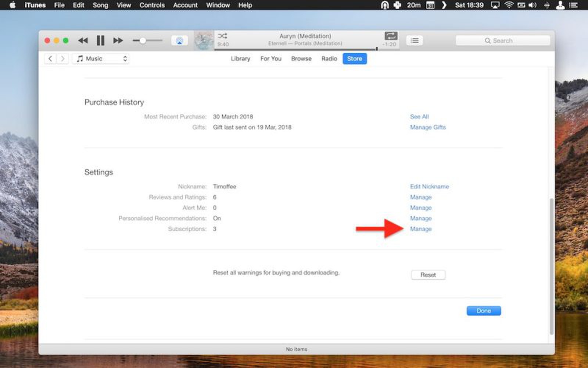Viewport: 588px width, 368px height.
Task: Open the Music media type dropdown
Action: click(x=100, y=59)
